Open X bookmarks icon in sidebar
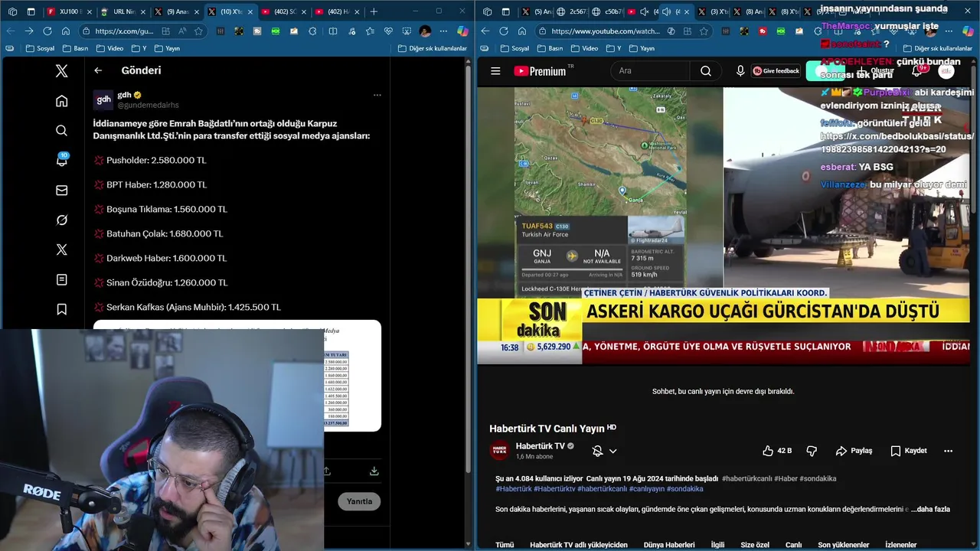The height and width of the screenshot is (551, 980). click(62, 310)
